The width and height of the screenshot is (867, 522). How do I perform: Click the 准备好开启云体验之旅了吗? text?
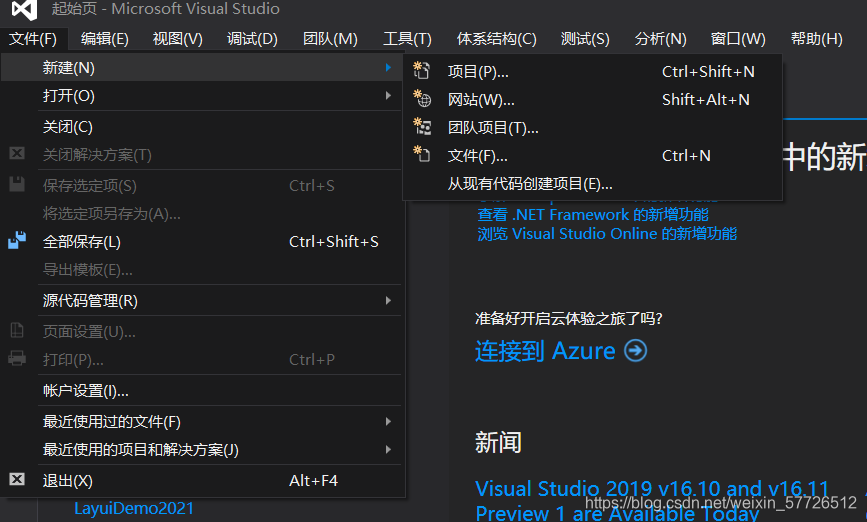click(x=568, y=319)
